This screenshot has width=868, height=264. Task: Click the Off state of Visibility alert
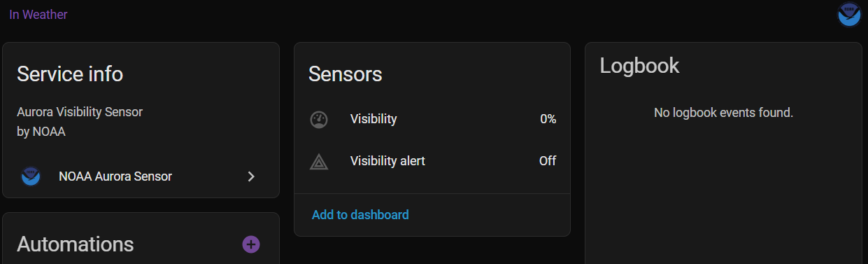tap(548, 161)
